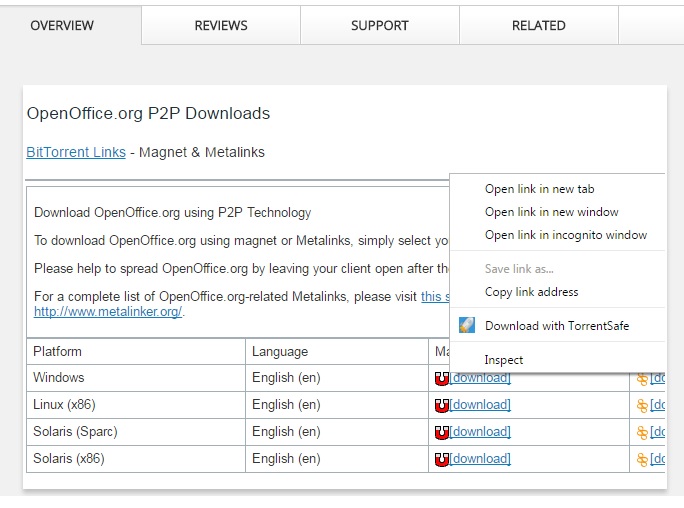
Task: Click the orange metalink icon in Solaris (Sparc) row
Action: (642, 433)
